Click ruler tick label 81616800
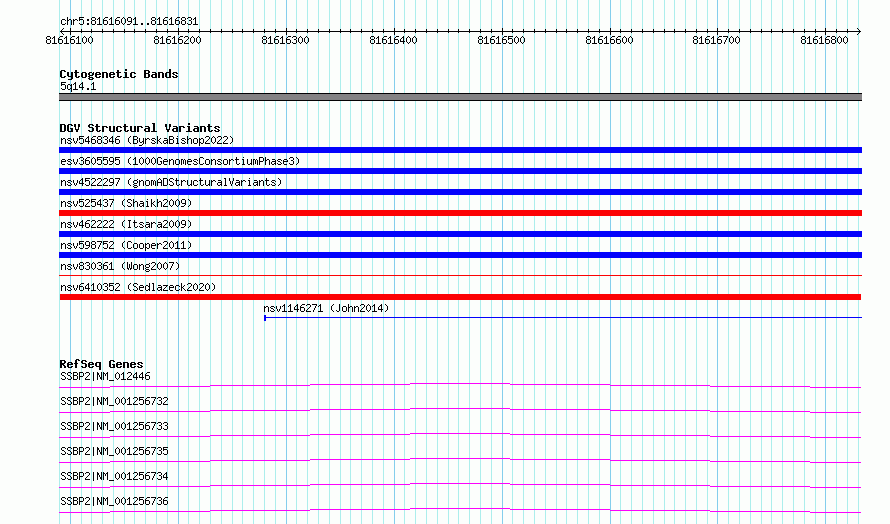Viewport: 890px width, 524px height. tap(824, 40)
